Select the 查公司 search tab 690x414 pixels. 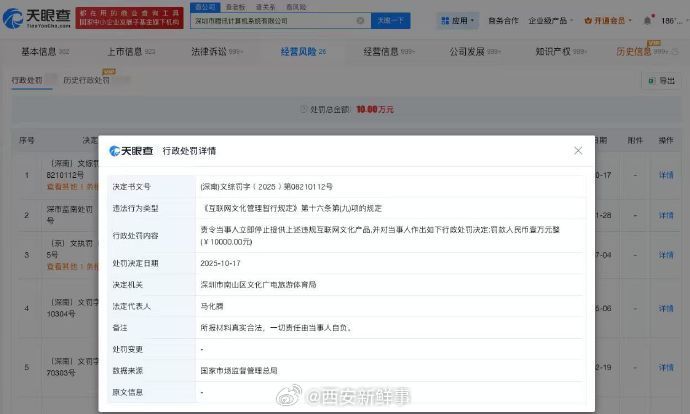(x=205, y=7)
